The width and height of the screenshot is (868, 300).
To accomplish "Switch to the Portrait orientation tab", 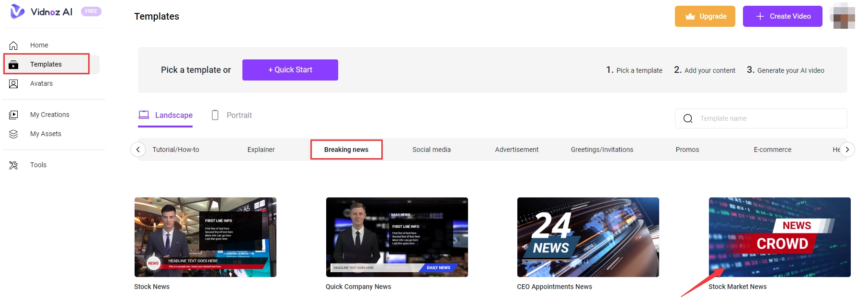I will pyautogui.click(x=232, y=115).
